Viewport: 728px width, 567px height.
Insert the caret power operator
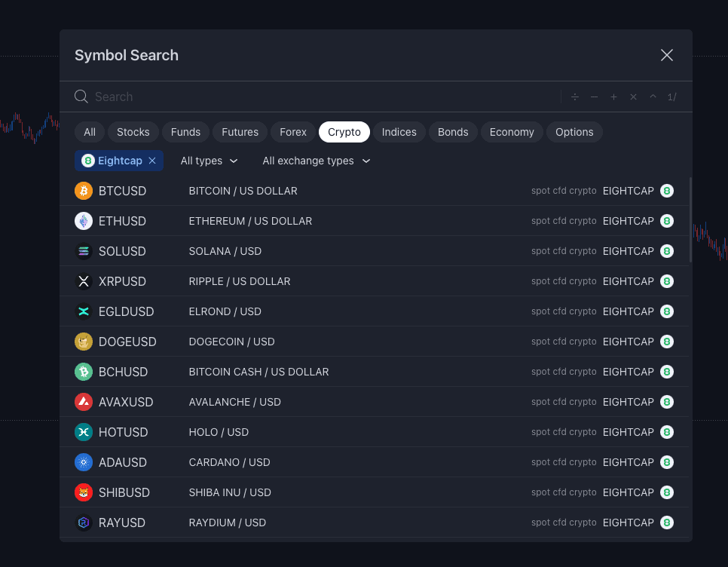point(653,97)
